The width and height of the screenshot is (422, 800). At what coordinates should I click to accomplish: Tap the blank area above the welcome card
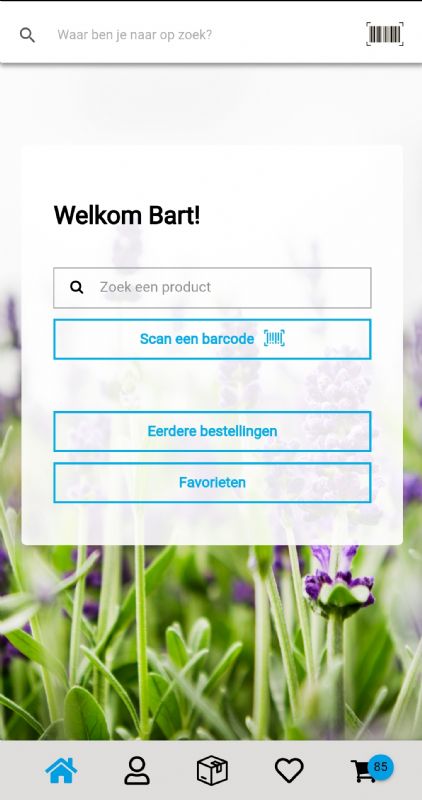click(211, 105)
